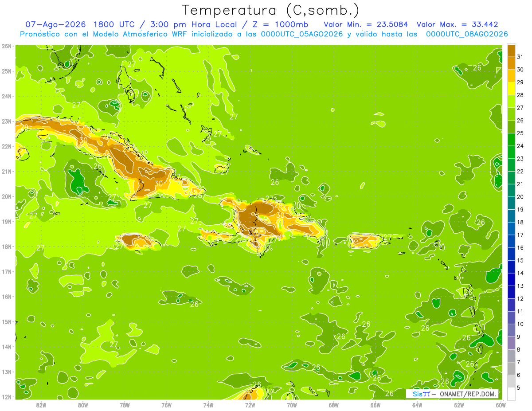Pick color bar segment between 26 and 27

512,114
